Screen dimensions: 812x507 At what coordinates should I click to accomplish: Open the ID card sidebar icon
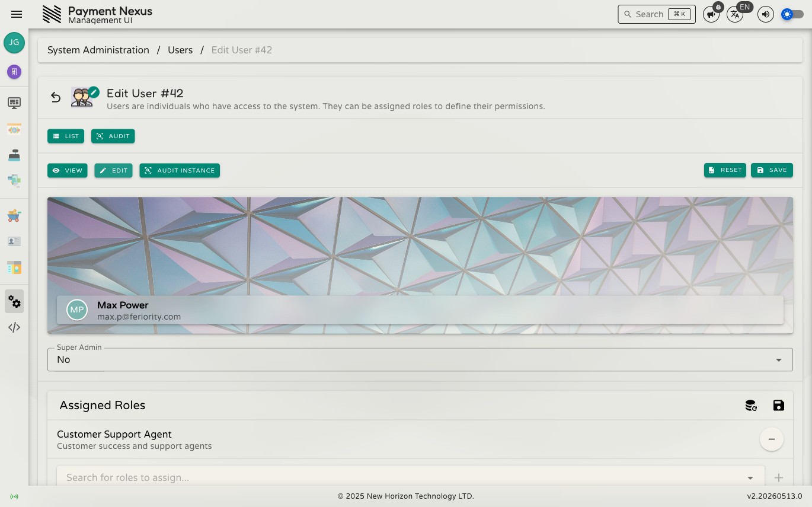[x=14, y=241]
